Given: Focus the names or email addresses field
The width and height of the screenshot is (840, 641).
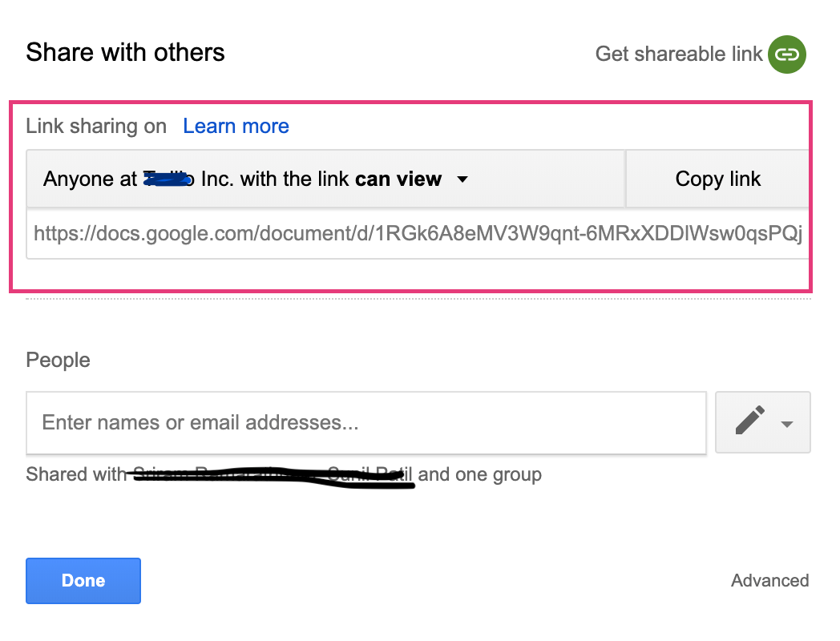Looking at the screenshot, I should click(365, 422).
